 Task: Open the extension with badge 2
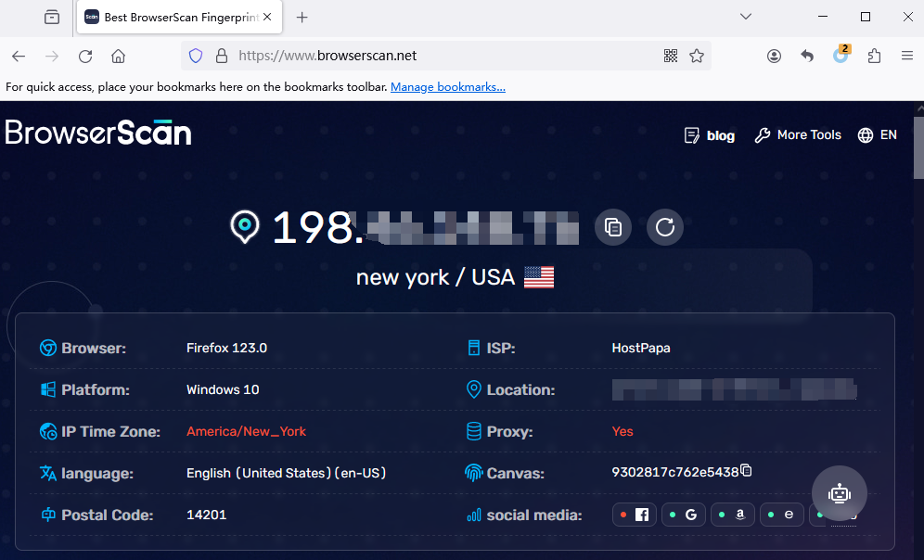[x=841, y=55]
